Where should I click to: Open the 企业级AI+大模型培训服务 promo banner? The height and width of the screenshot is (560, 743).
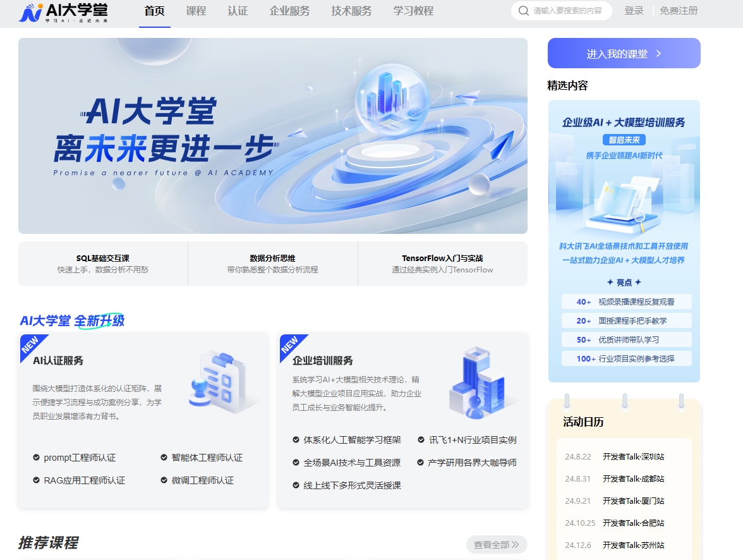pos(624,241)
